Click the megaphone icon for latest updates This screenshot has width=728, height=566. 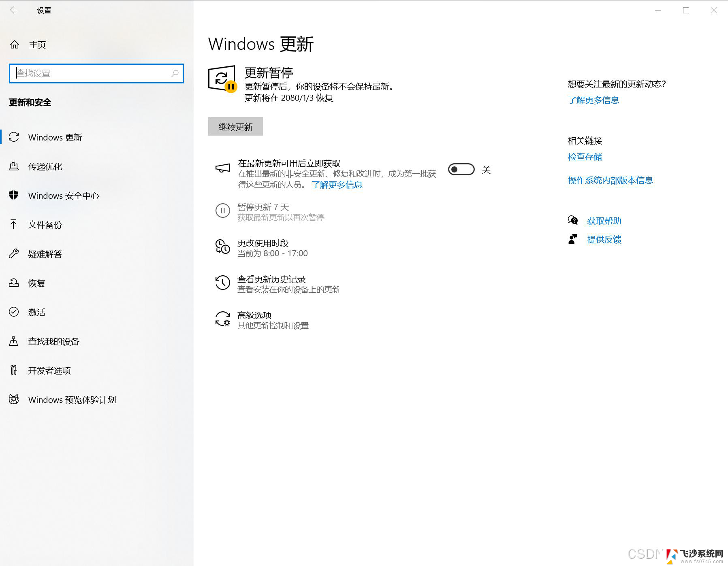click(x=223, y=168)
